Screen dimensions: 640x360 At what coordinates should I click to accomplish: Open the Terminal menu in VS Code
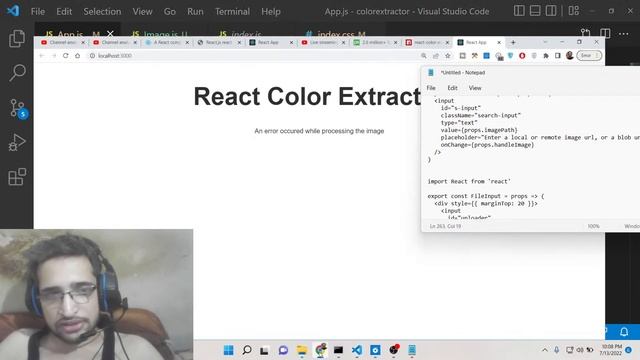pos(232,11)
